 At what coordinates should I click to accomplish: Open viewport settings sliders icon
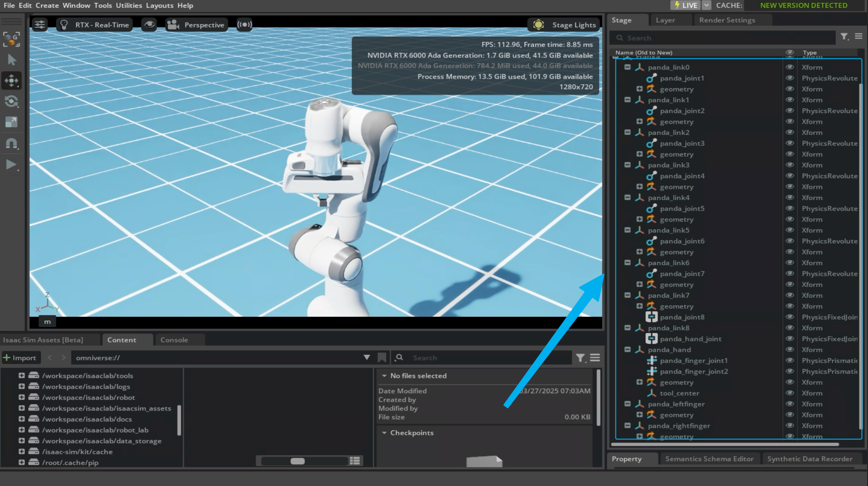[40, 24]
